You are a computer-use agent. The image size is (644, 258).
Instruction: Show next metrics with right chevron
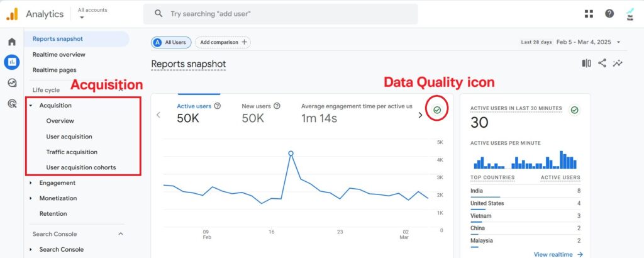(x=420, y=115)
